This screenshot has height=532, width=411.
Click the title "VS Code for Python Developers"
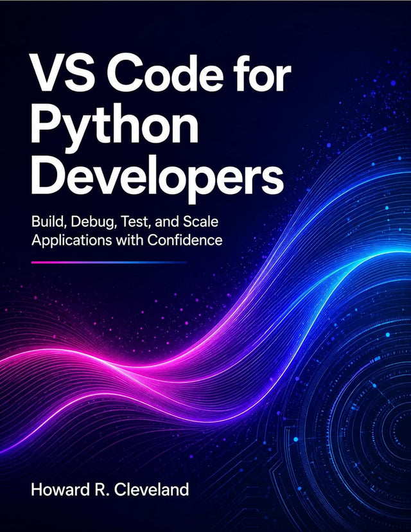tap(161, 129)
